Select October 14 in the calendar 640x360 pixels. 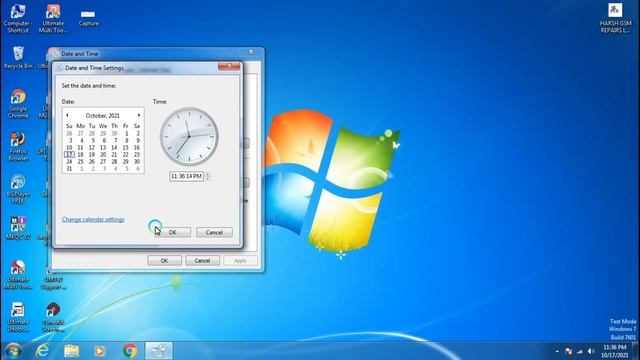pyautogui.click(x=114, y=148)
